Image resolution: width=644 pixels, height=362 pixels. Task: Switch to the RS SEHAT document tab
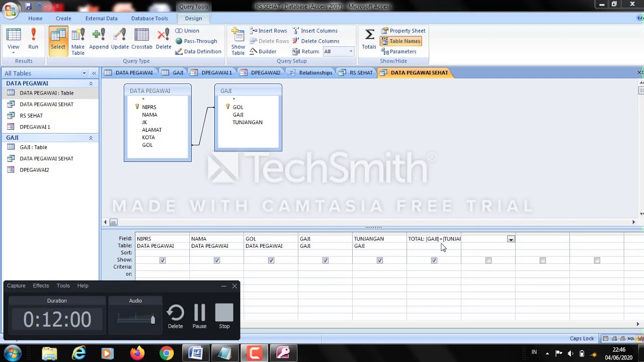coord(356,73)
